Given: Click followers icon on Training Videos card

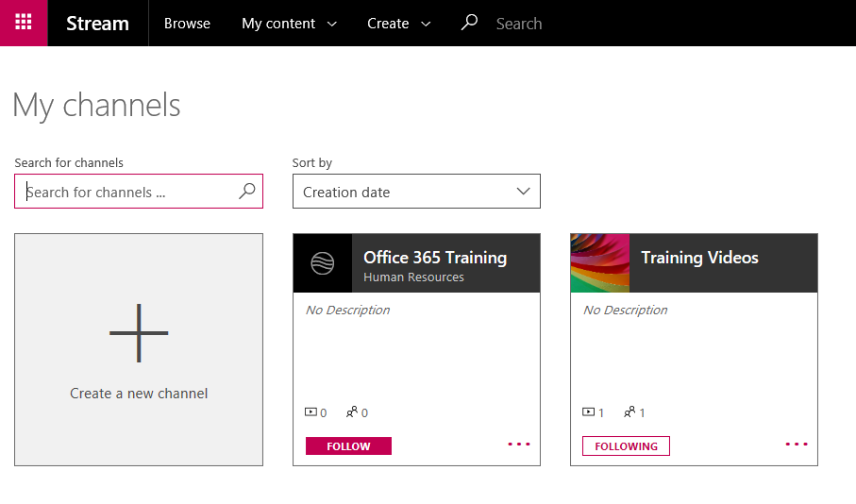Looking at the screenshot, I should tap(629, 412).
